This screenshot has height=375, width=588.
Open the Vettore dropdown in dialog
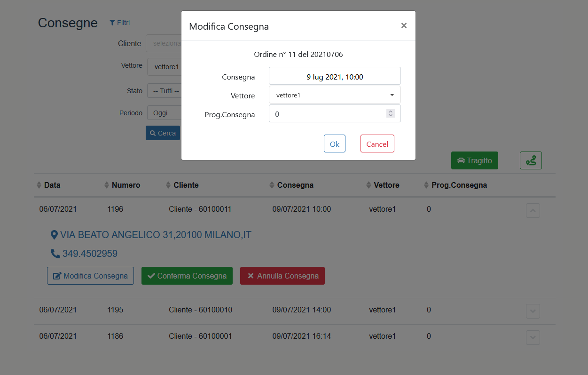point(335,95)
